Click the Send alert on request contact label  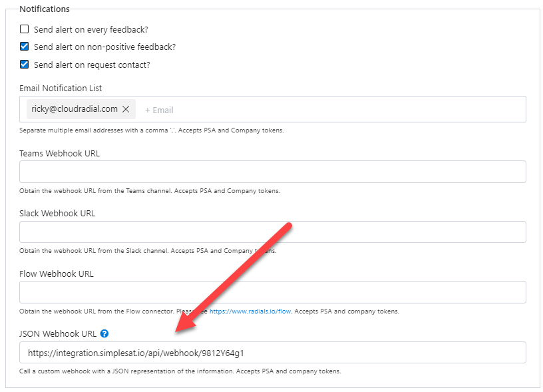pos(92,65)
